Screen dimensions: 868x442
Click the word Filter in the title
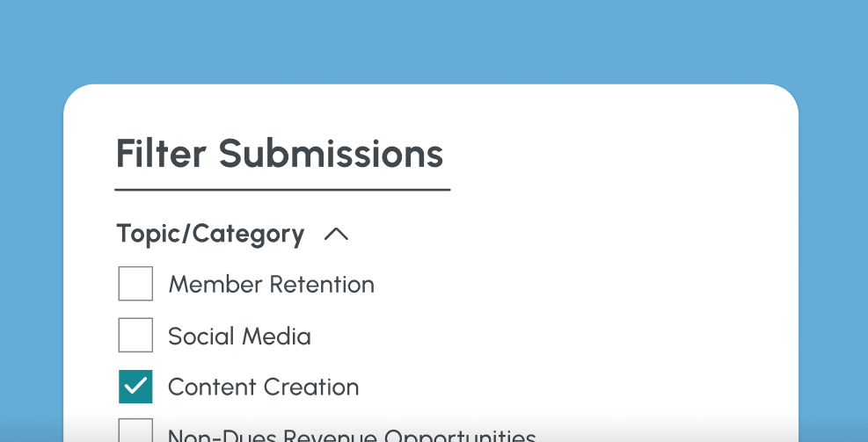pos(161,154)
